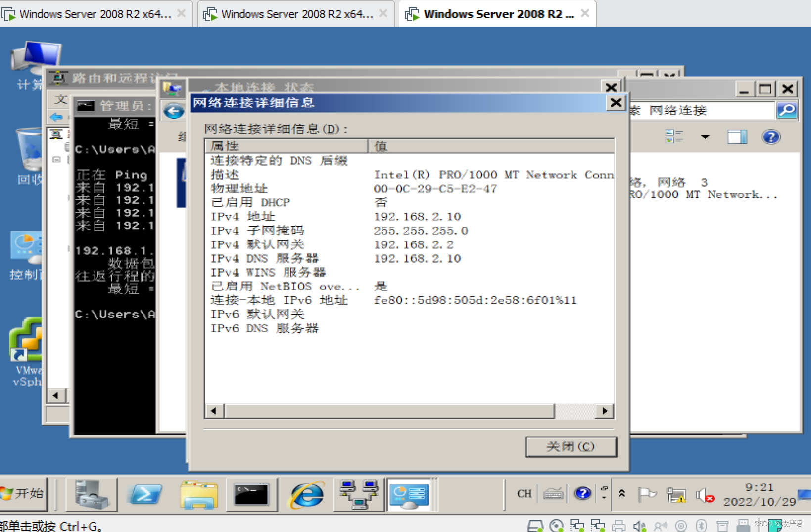
Task: Close the 网络连接详细信息 dialog with X
Action: coord(616,102)
